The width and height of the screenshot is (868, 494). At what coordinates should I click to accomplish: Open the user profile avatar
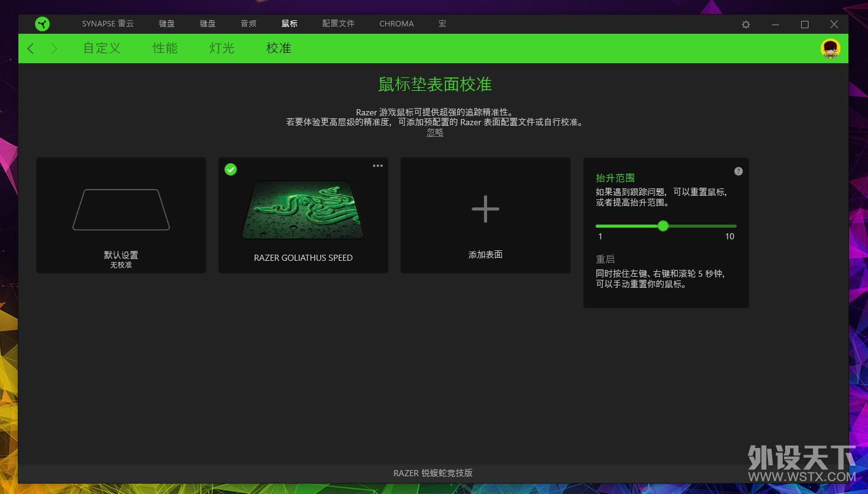coord(830,48)
